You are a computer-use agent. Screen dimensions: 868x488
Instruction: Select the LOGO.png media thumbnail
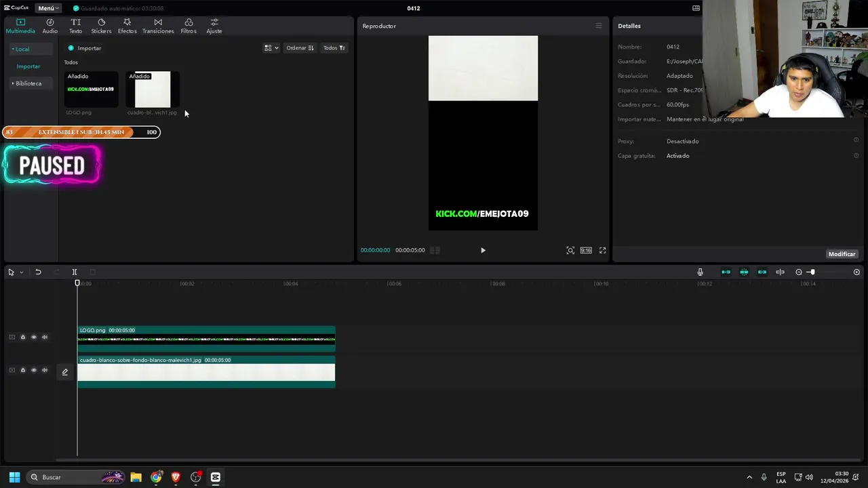pyautogui.click(x=91, y=89)
